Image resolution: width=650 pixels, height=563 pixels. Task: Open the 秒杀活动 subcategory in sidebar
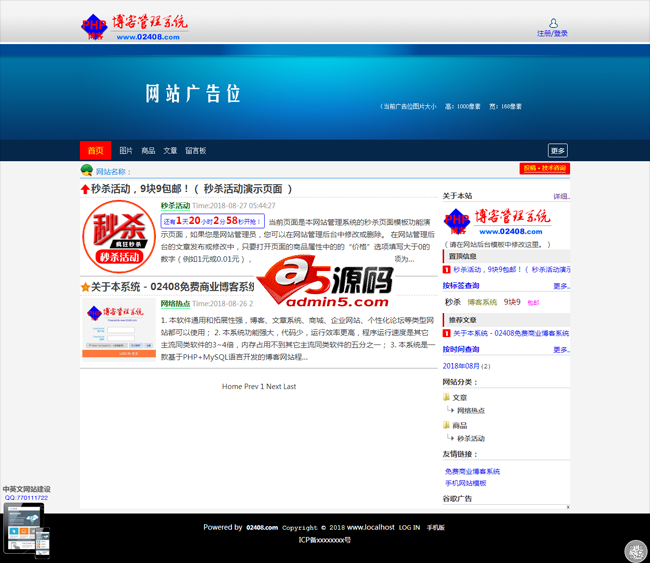pos(471,438)
